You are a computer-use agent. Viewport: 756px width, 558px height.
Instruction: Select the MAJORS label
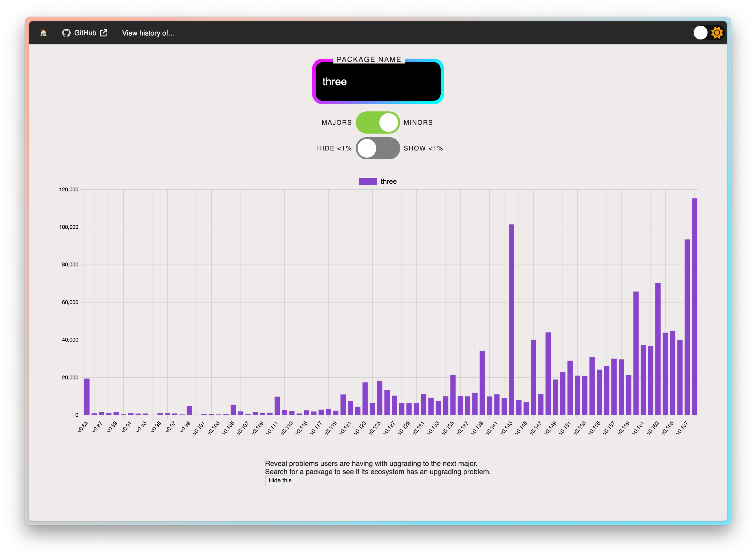336,123
